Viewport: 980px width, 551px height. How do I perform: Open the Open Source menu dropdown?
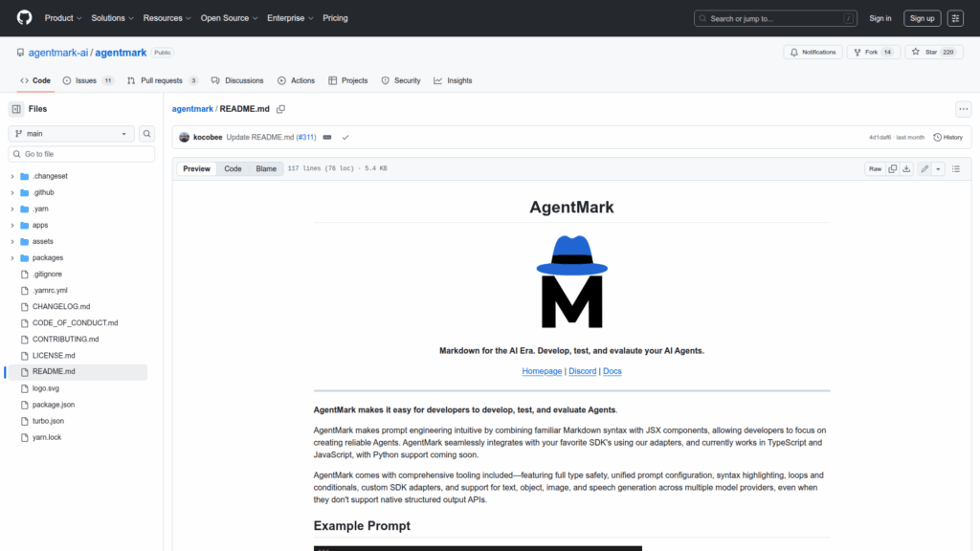pos(229,18)
